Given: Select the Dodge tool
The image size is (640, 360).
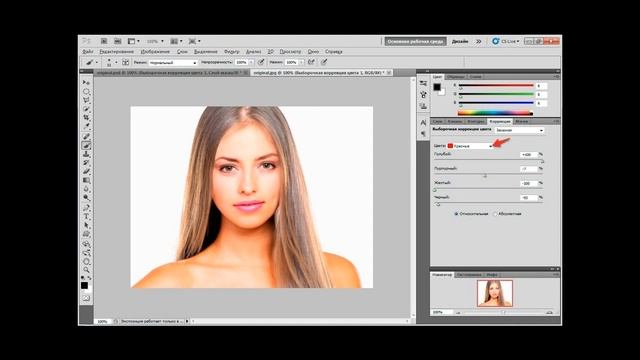Looking at the screenshot, I should tap(86, 197).
